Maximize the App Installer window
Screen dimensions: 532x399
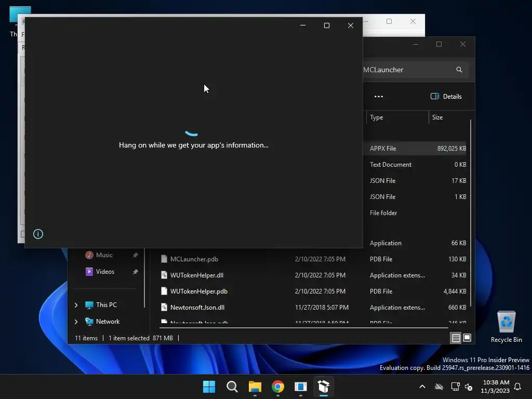[327, 25]
